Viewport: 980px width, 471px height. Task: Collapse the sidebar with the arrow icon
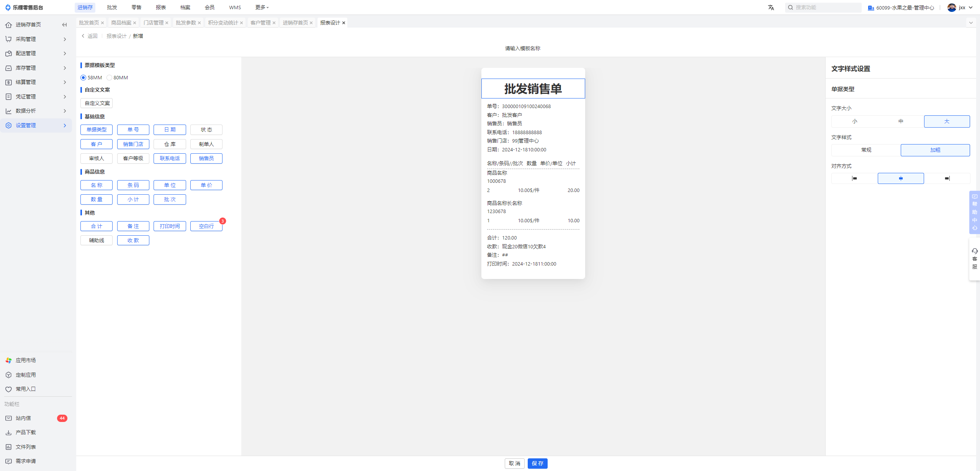pos(64,25)
